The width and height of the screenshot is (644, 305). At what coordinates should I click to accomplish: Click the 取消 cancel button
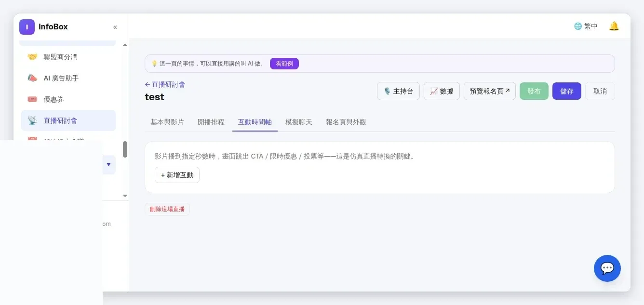(x=600, y=91)
